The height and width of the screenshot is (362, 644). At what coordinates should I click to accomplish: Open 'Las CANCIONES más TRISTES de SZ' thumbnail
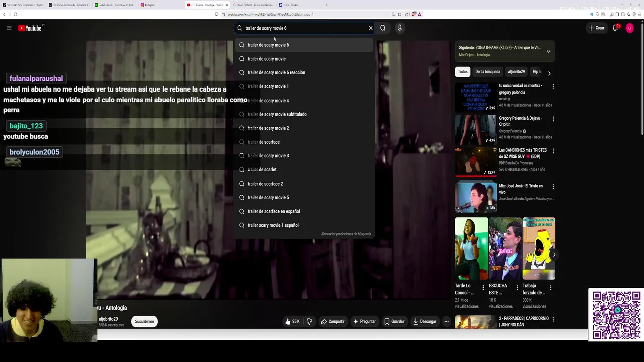click(x=475, y=162)
